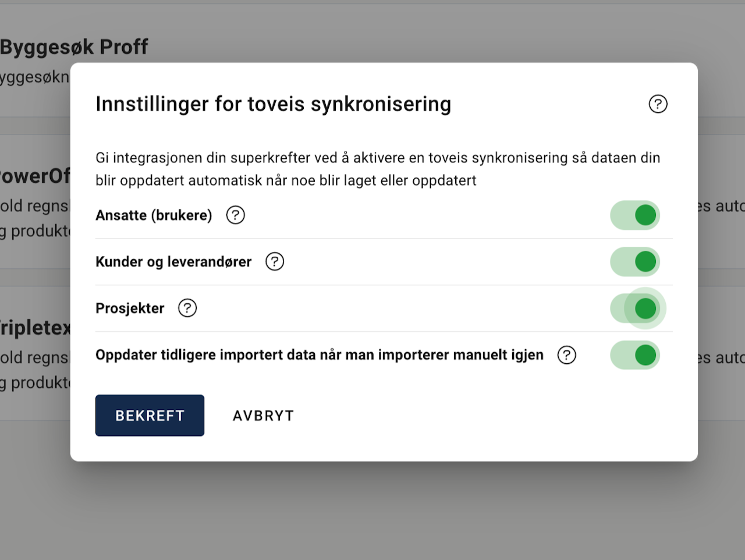This screenshot has width=745, height=560.
Task: Click help icon for Oppdater tidligere importert data
Action: (x=566, y=355)
